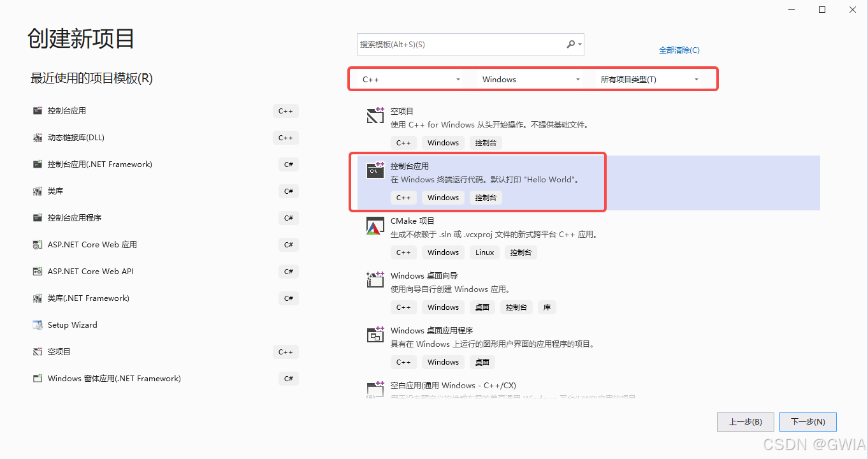Viewport: 868px width, 459px height.
Task: Maximize the 创建新项目 window
Action: click(x=822, y=10)
